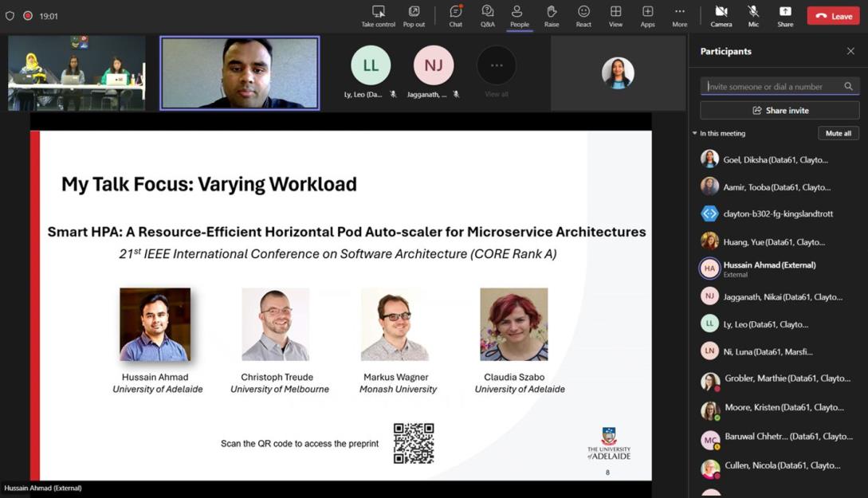Screen dimensions: 868x498
Task: Click the shield privacy icon
Action: 10,16
